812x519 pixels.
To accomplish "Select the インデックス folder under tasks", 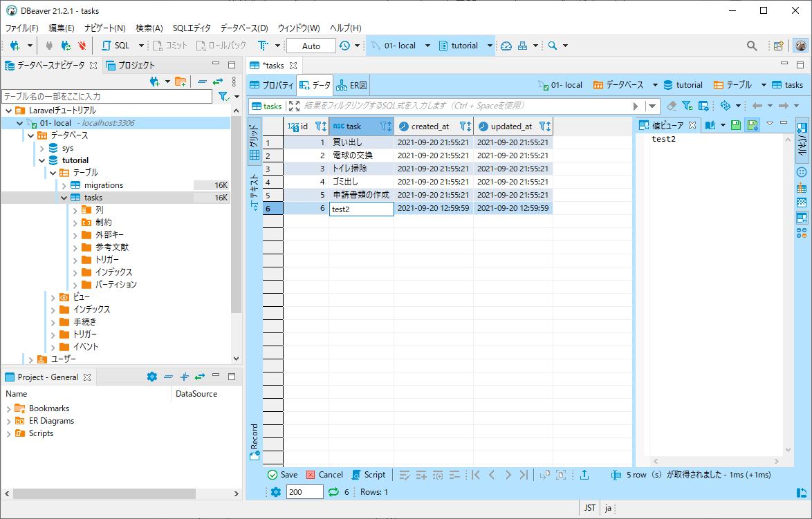I will [107, 272].
